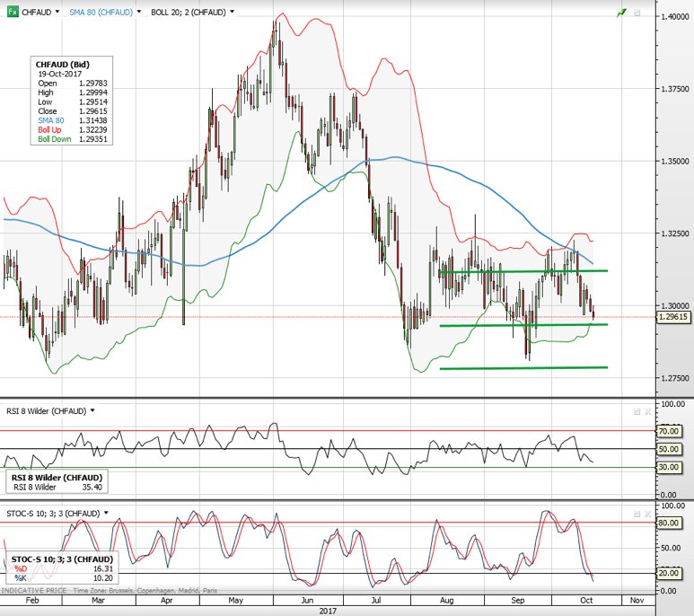Expand the SMA 80 study dropdown arrow
This screenshot has height=616, width=694.
pos(138,12)
